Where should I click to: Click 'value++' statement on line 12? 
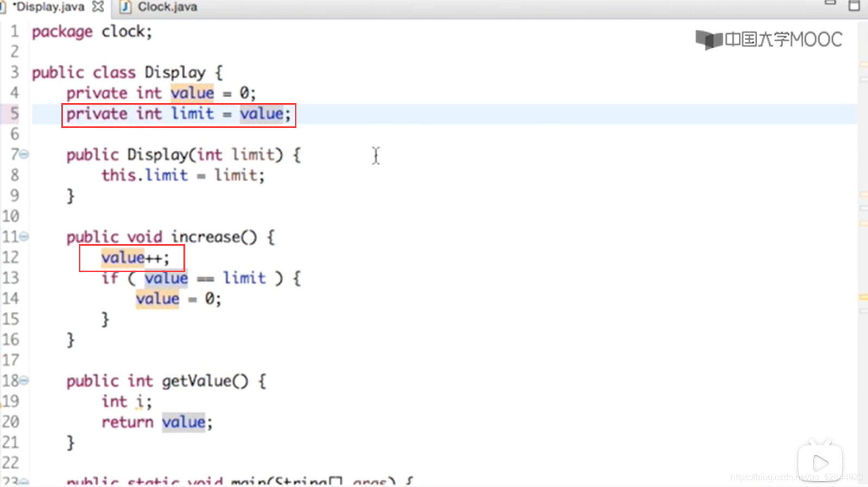(135, 258)
